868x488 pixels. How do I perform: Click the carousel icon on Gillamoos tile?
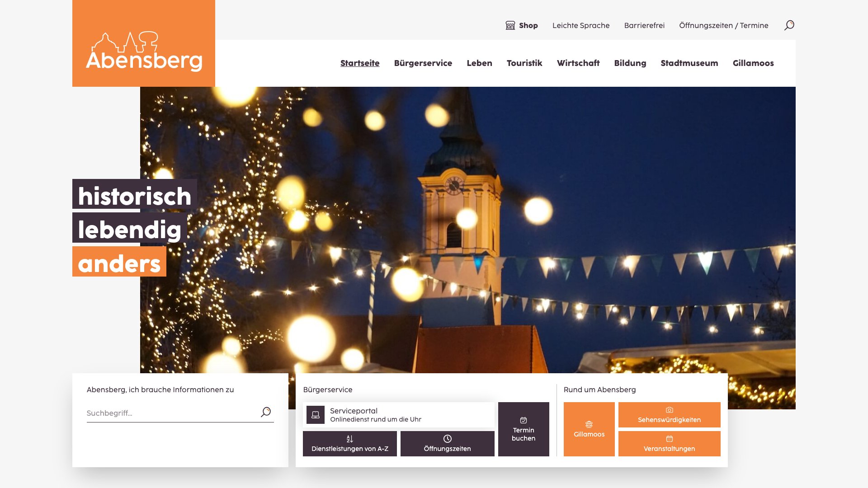589,424
